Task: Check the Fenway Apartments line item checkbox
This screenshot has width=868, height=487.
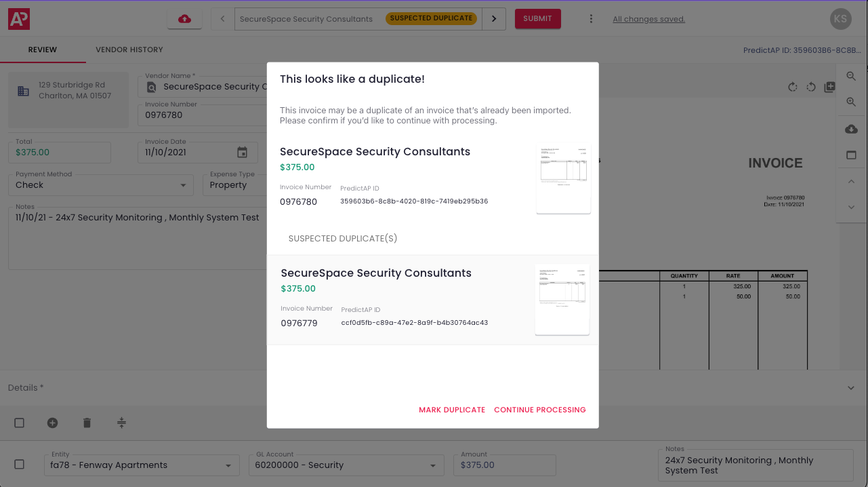Action: (20, 465)
